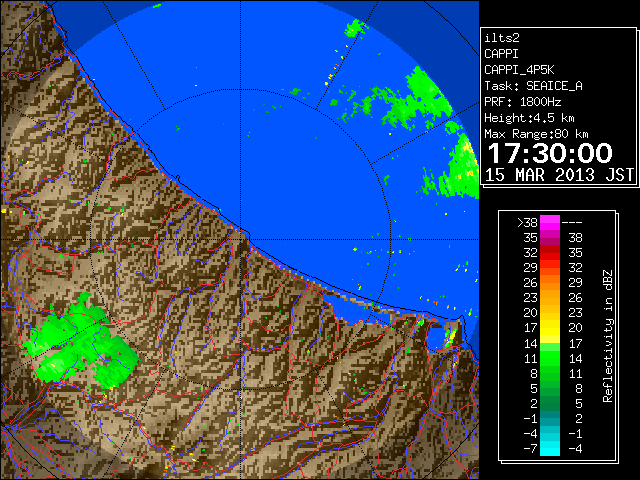Click the 'Task: SEAICE_A' line
This screenshot has width=640, height=480.
[533, 86]
